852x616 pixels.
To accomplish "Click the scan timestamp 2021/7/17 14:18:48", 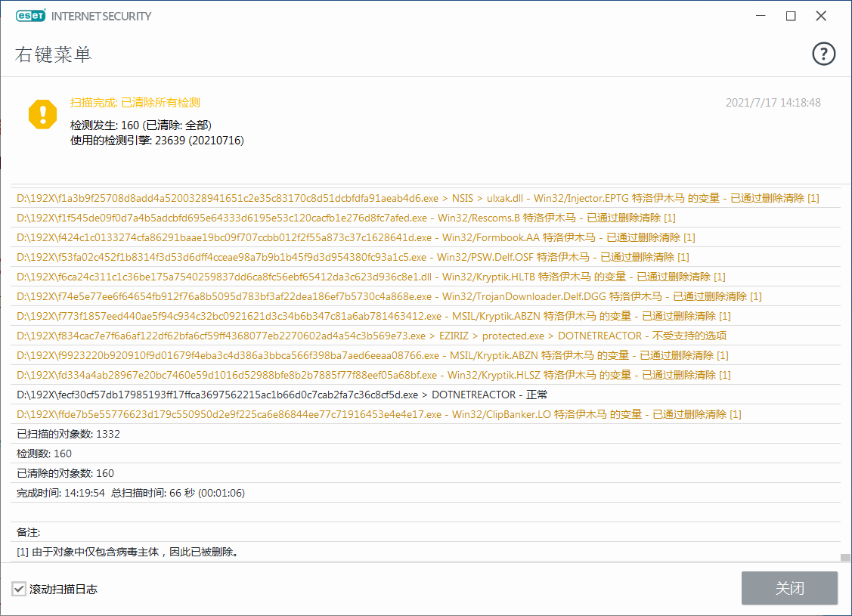I will pyautogui.click(x=773, y=103).
